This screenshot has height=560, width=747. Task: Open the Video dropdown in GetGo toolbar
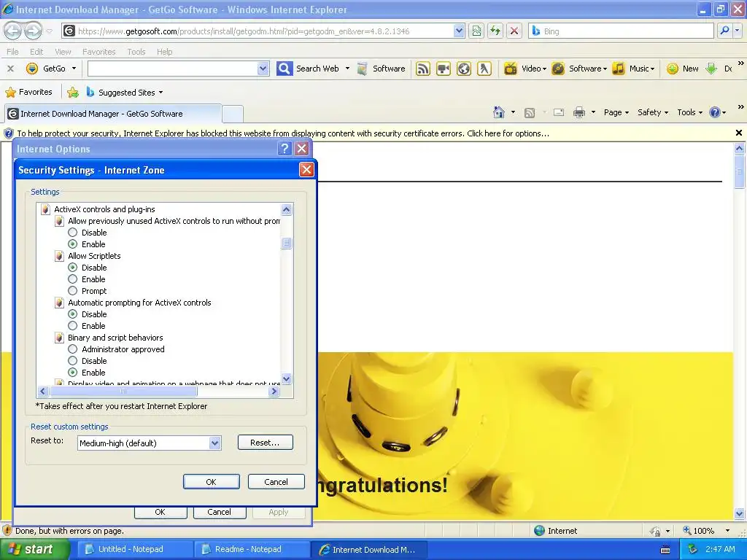coord(544,69)
